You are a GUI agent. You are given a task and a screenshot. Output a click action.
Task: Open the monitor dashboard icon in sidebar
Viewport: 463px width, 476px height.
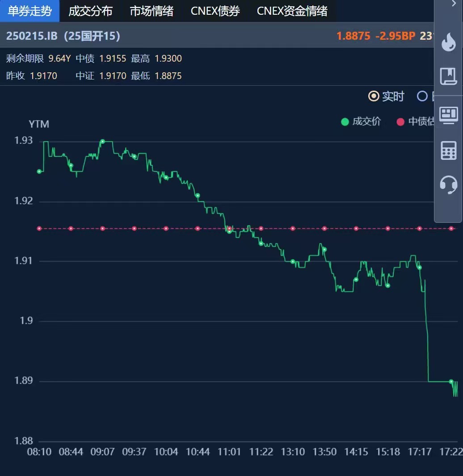[x=448, y=115]
